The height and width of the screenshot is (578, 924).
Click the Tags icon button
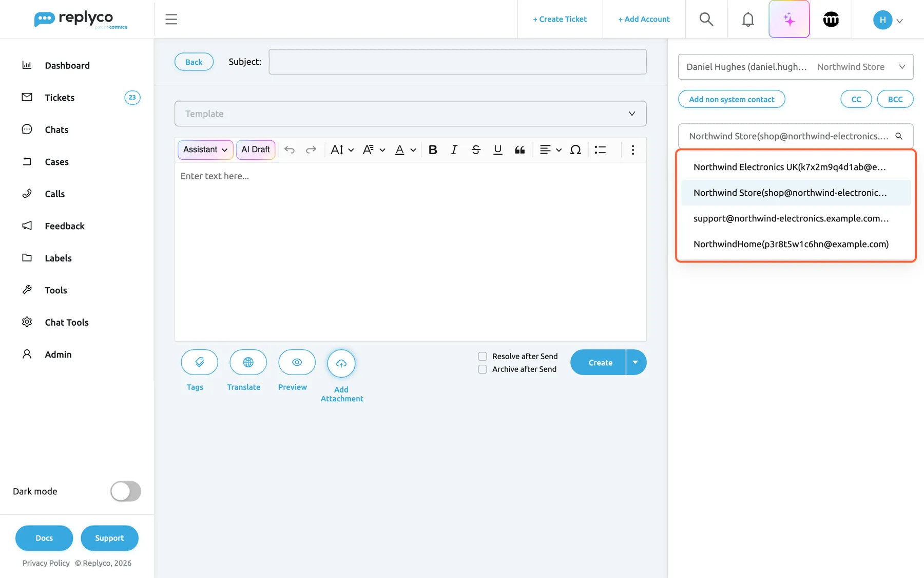(x=199, y=362)
